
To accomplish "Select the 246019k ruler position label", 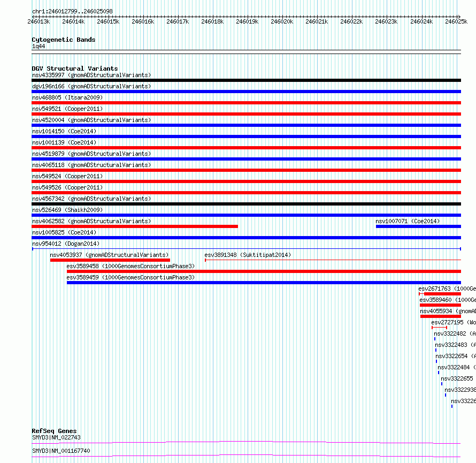I will click(x=247, y=21).
